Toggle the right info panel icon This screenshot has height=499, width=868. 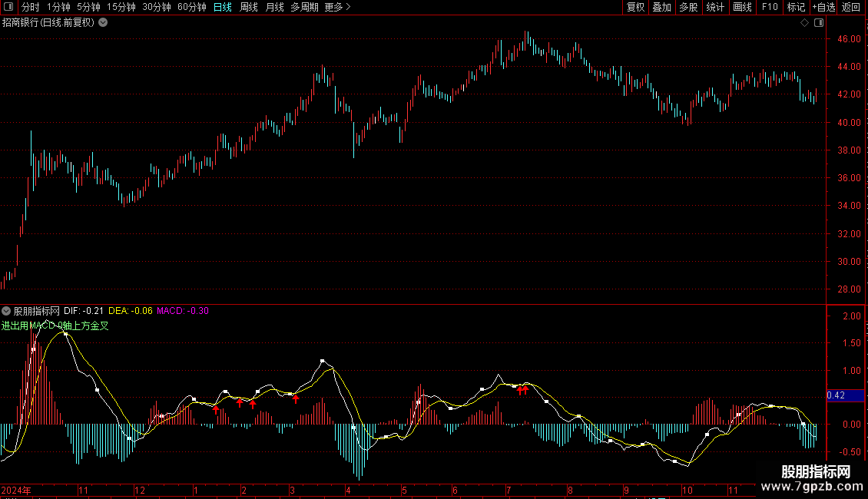[x=819, y=23]
